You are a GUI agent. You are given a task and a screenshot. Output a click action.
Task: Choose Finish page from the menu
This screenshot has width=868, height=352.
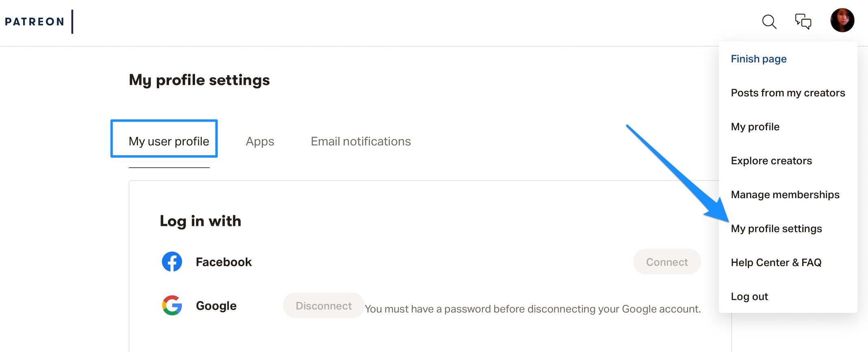click(759, 59)
